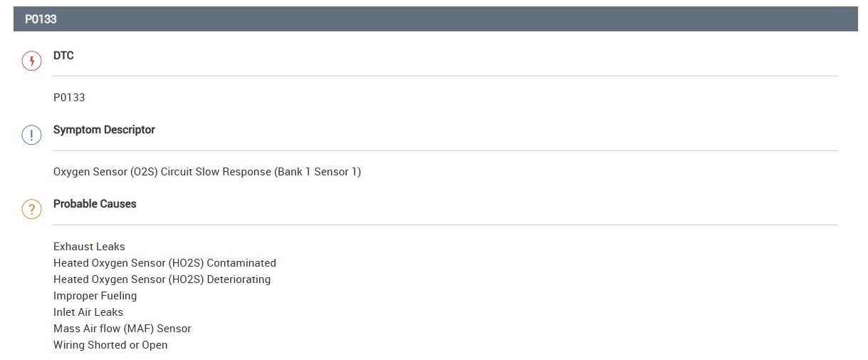Click the divider line below the DTC heading
This screenshot has height=360, width=868.
pyautogui.click(x=446, y=76)
